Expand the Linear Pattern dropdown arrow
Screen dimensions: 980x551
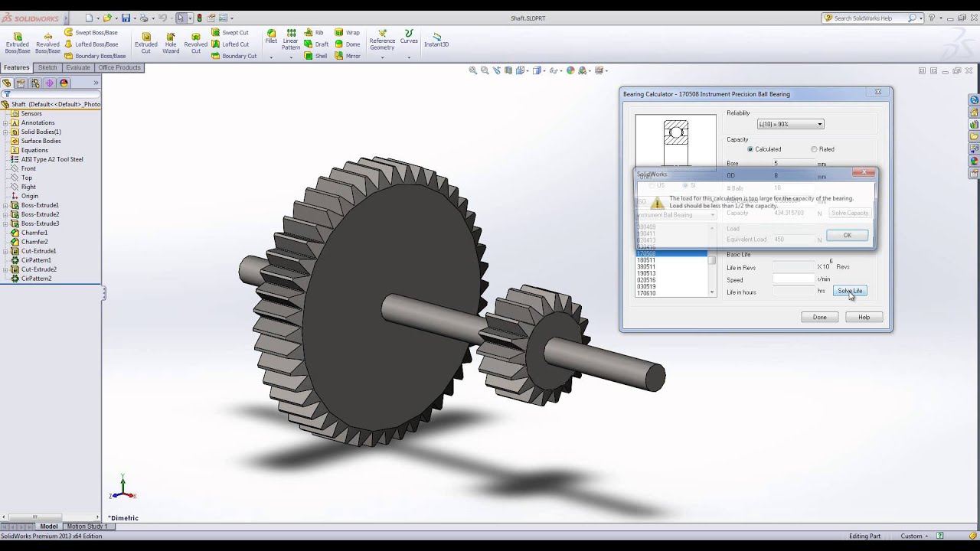pyautogui.click(x=291, y=57)
